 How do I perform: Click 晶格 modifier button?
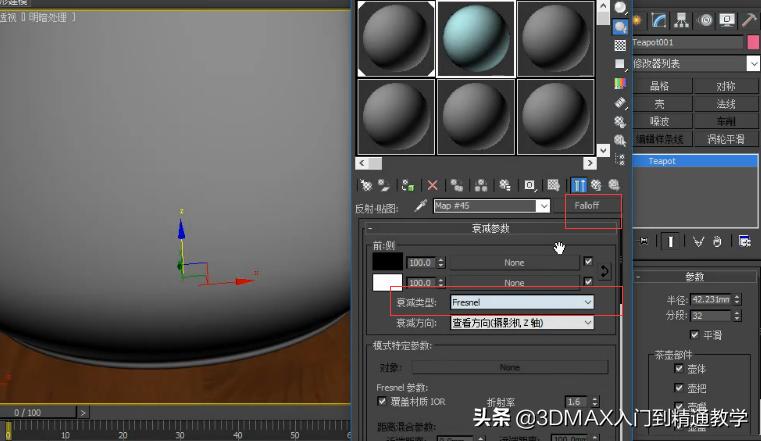pos(660,86)
